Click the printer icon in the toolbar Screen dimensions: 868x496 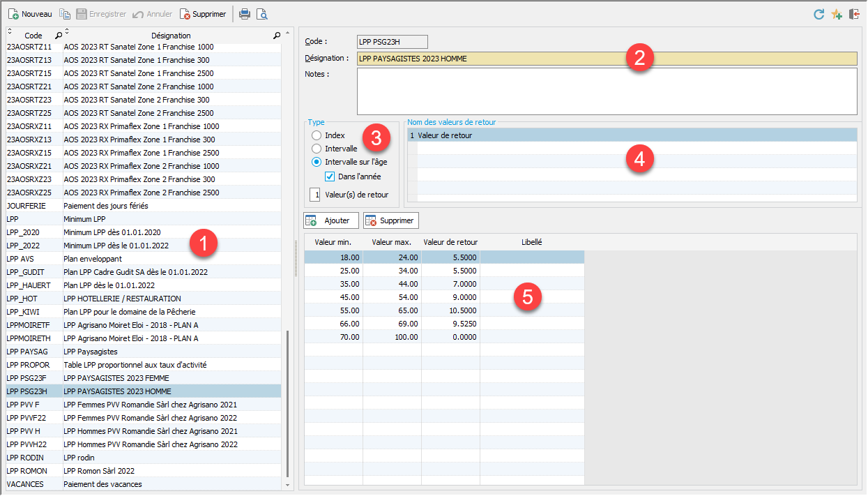click(244, 14)
